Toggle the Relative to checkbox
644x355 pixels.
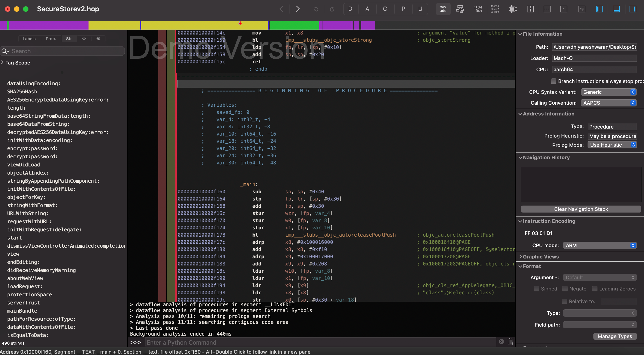pos(564,301)
